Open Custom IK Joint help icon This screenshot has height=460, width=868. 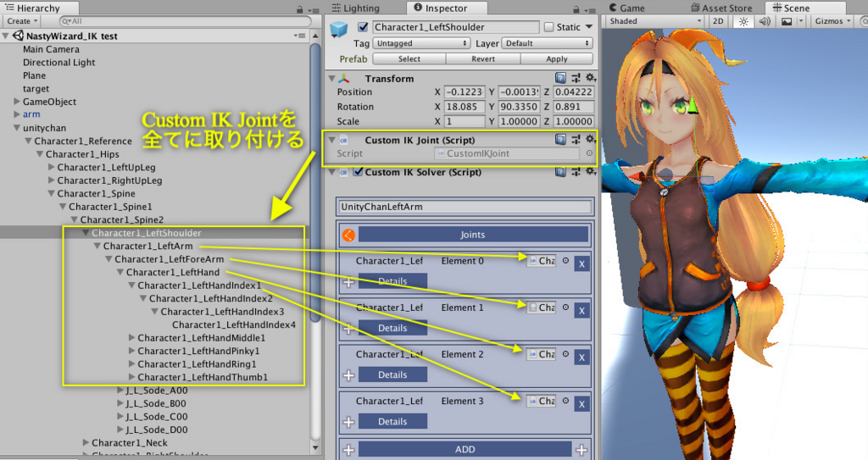(x=560, y=140)
